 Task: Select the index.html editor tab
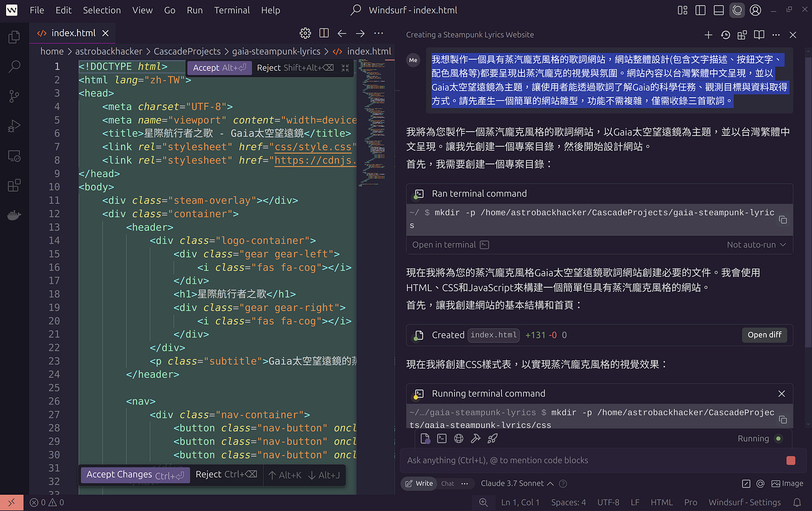click(73, 33)
